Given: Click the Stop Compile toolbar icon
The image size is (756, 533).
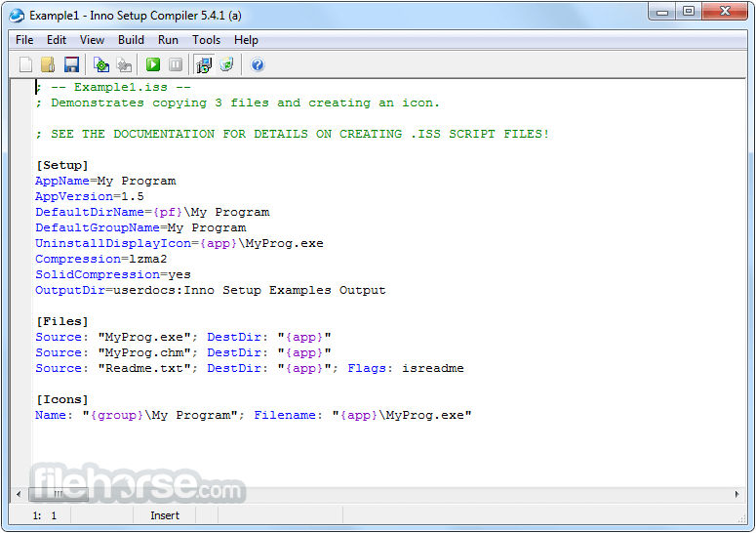Looking at the screenshot, I should point(125,64).
